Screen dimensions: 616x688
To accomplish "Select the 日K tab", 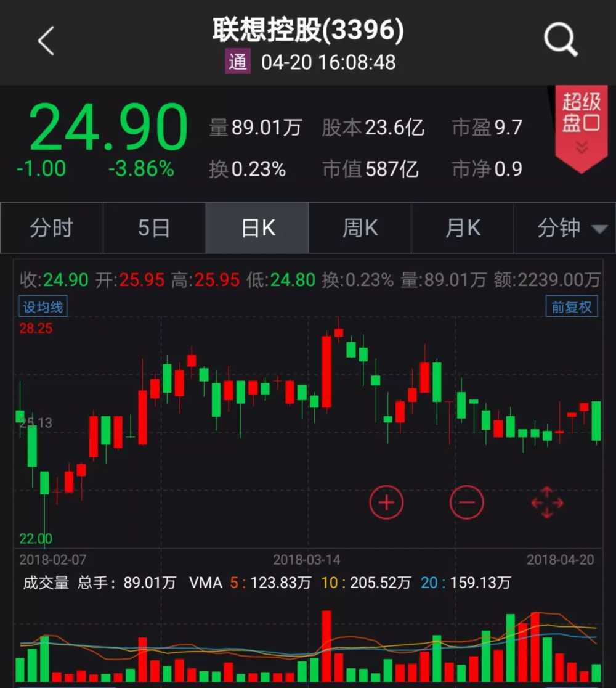I will coord(257,228).
